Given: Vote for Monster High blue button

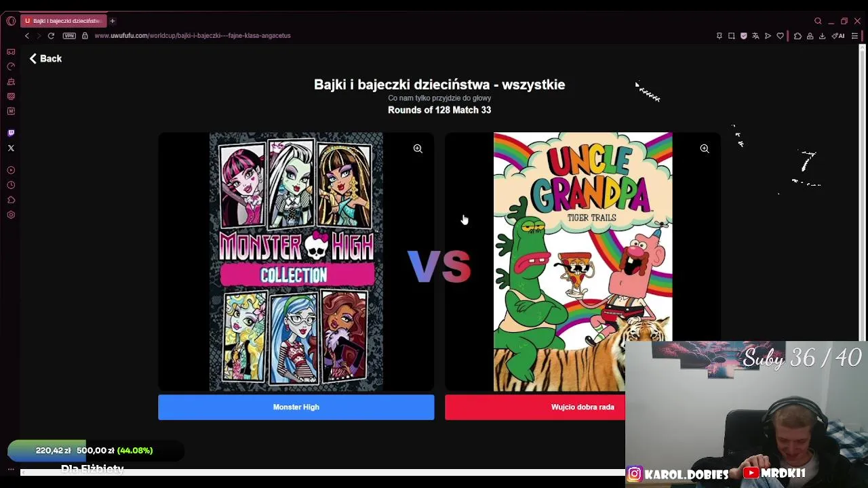Looking at the screenshot, I should click(x=296, y=407).
